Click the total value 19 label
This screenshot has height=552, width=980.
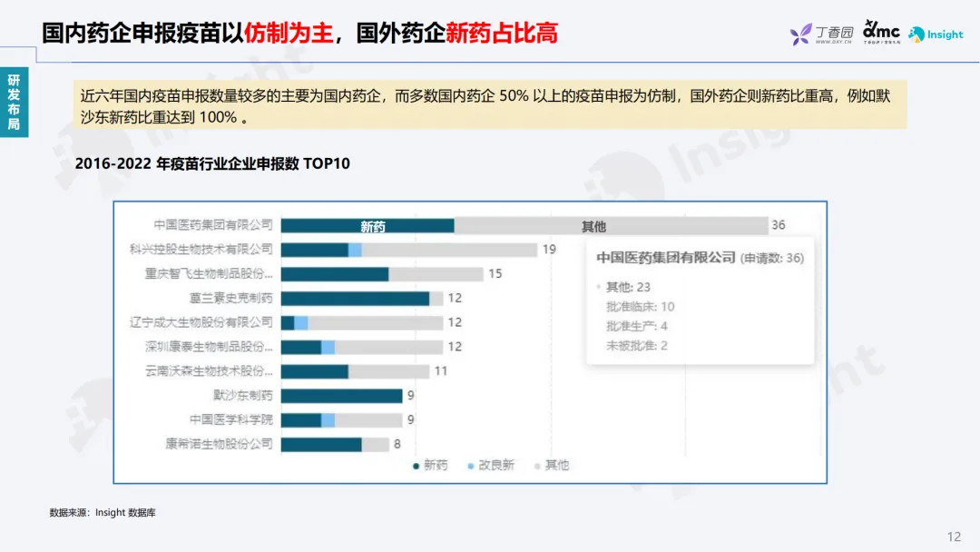(x=549, y=250)
